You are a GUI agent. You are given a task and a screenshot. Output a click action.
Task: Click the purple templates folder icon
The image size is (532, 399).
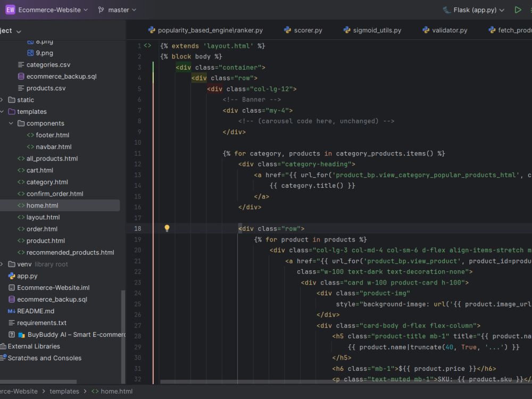12,112
